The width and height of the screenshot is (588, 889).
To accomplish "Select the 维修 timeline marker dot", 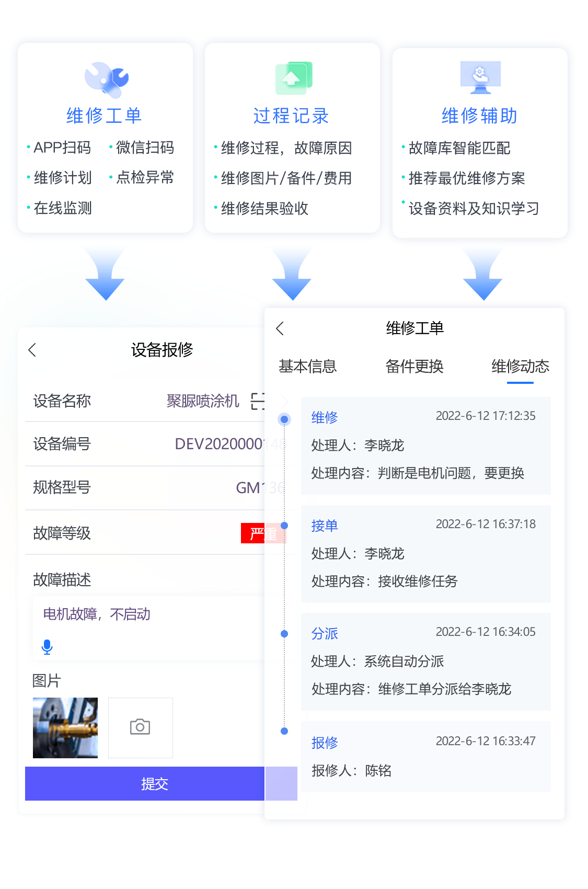I will click(x=284, y=419).
